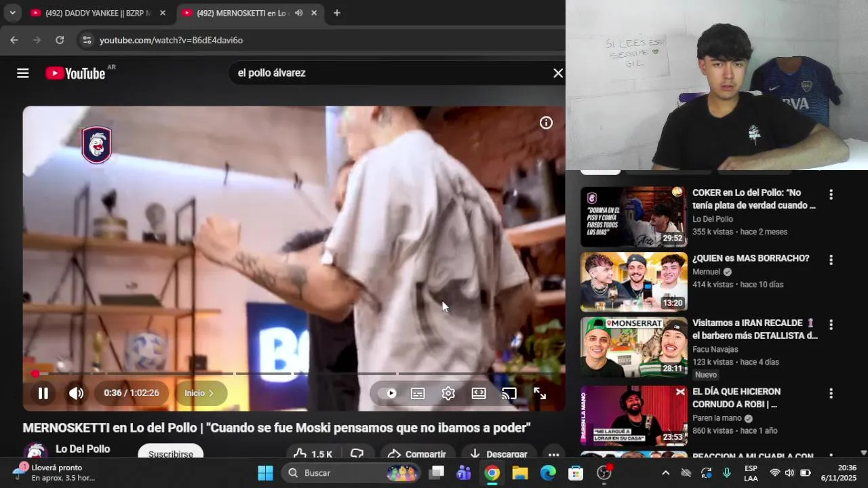Click the red playhead scrubber dot
Screen dimensions: 868x488
(x=35, y=373)
